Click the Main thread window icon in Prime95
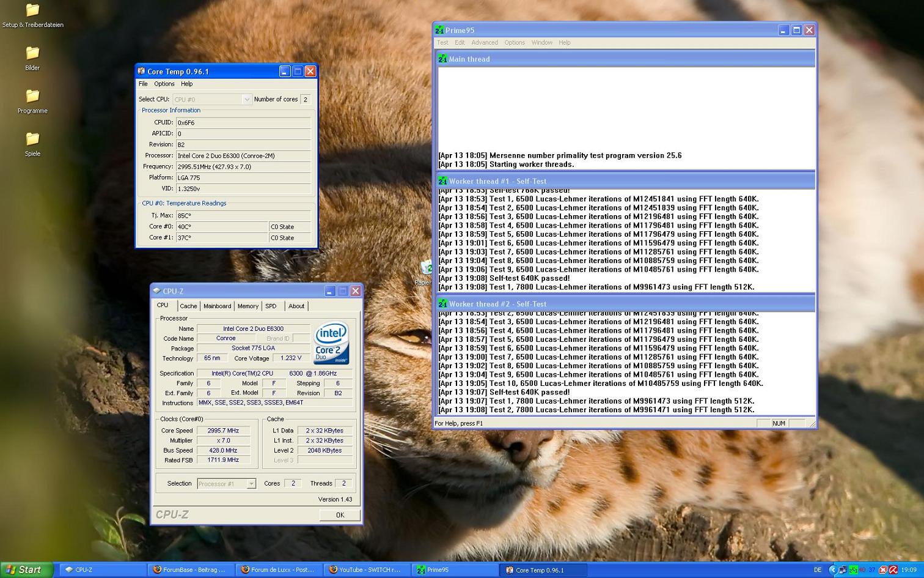The height and width of the screenshot is (578, 924). tap(442, 59)
